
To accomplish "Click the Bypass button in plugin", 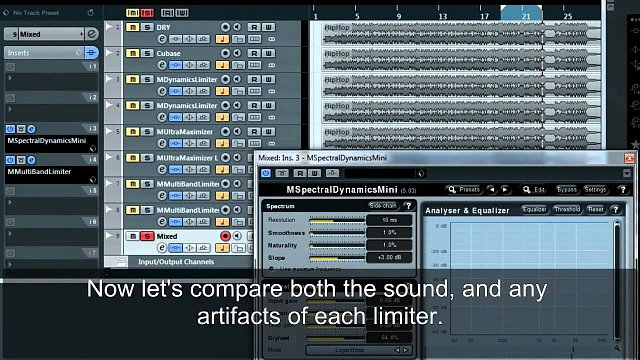I will [x=567, y=190].
